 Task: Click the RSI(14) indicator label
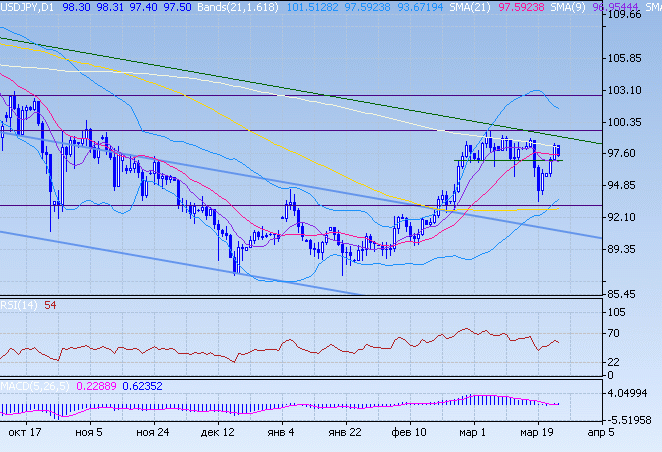pyautogui.click(x=18, y=304)
